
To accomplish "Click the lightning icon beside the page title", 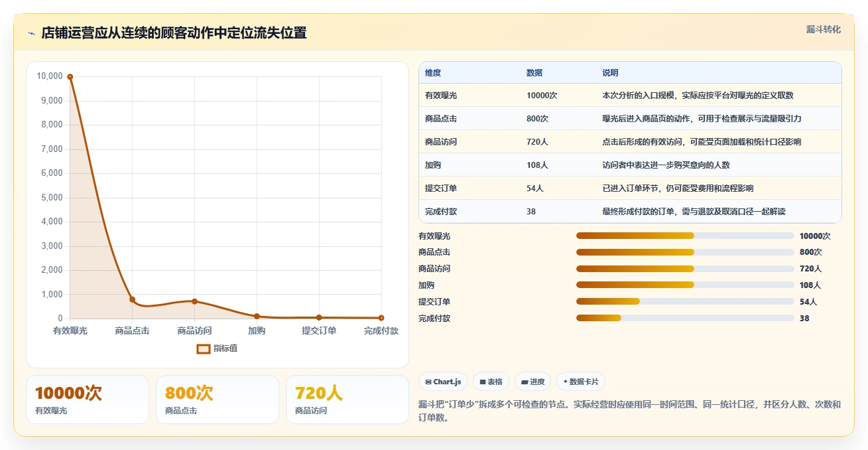I will (31, 33).
